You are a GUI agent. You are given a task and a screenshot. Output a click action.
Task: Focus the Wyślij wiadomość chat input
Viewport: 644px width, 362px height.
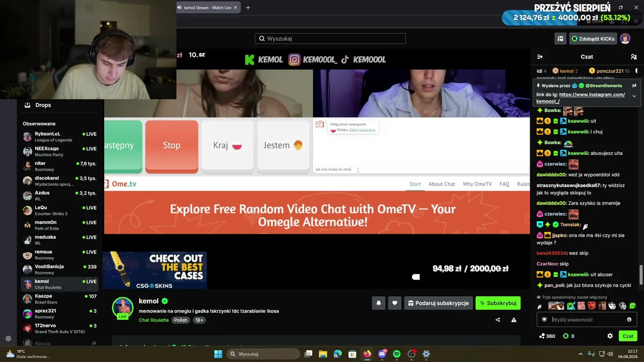pyautogui.click(x=587, y=319)
